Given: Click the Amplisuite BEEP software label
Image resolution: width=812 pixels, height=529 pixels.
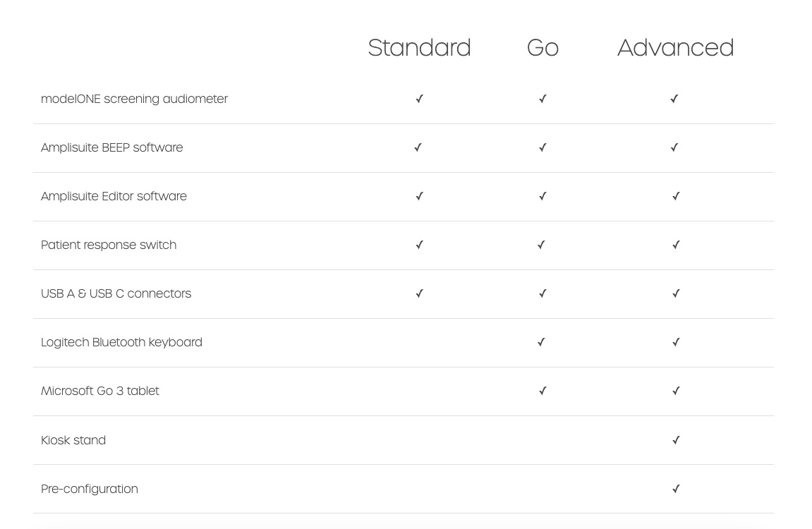Looking at the screenshot, I should 111,147.
